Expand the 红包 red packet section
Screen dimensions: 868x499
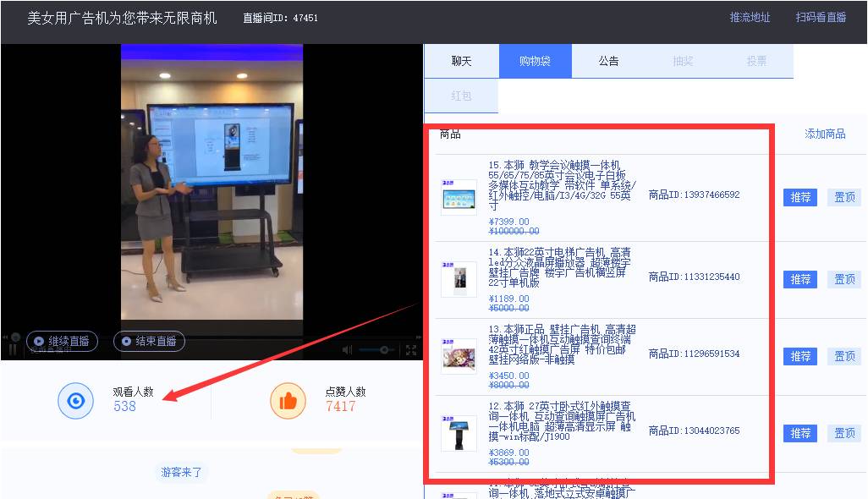coord(460,96)
